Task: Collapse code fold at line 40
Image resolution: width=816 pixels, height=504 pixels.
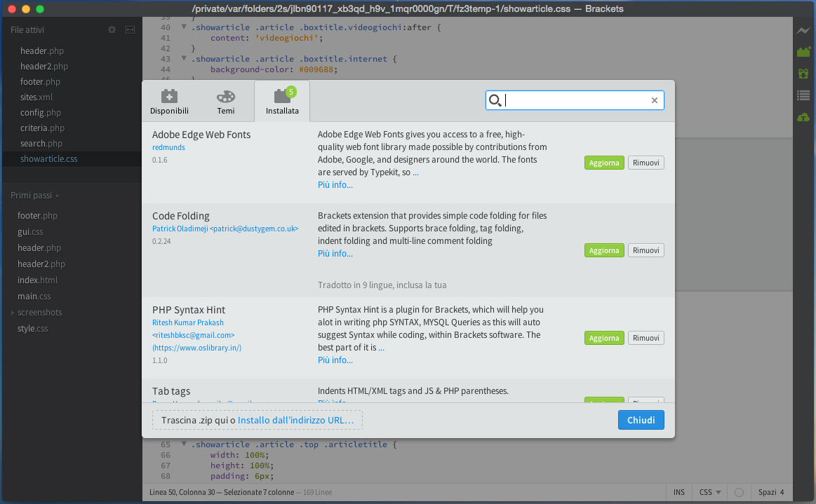Action: click(184, 27)
